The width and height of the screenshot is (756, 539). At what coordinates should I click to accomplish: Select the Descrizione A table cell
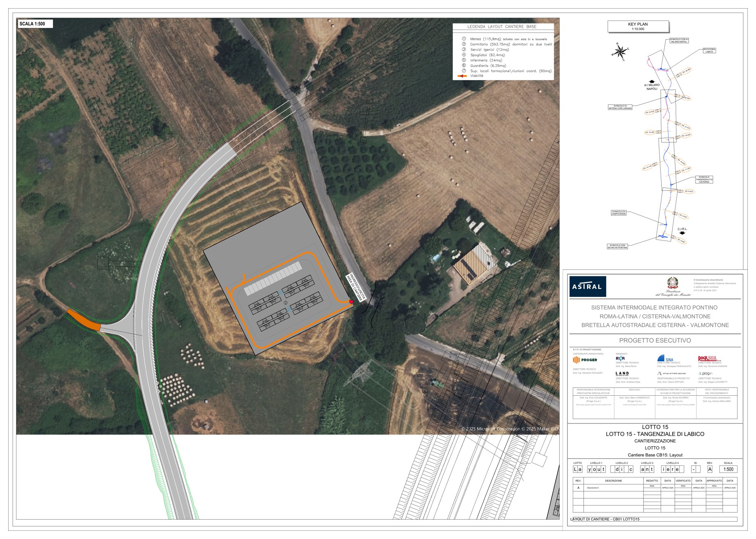click(x=613, y=488)
